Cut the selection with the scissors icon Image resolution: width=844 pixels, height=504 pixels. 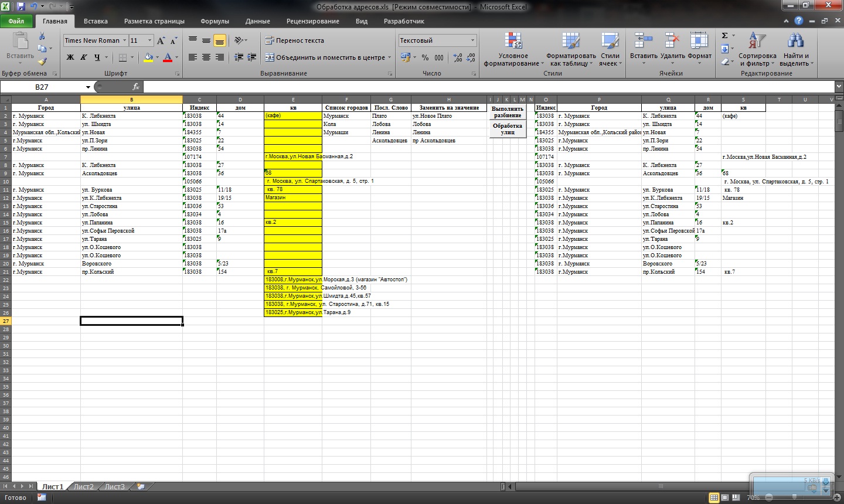(42, 36)
